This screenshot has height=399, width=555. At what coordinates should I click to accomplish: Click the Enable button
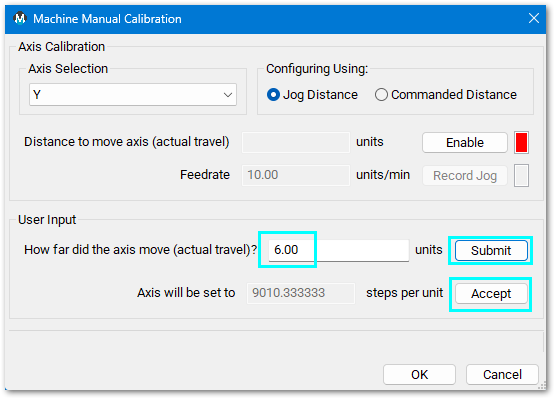click(465, 142)
